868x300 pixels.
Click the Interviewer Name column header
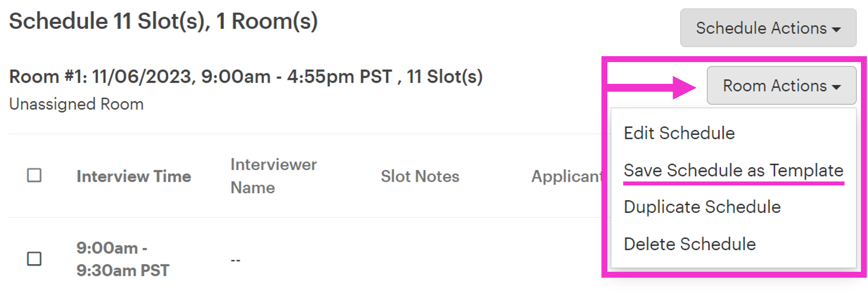coord(274,176)
